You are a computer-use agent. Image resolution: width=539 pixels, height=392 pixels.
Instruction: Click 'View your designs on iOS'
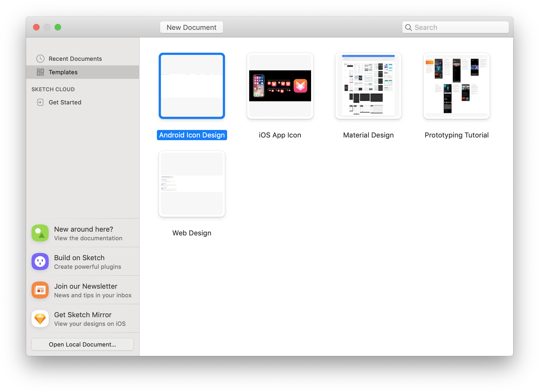[90, 324]
